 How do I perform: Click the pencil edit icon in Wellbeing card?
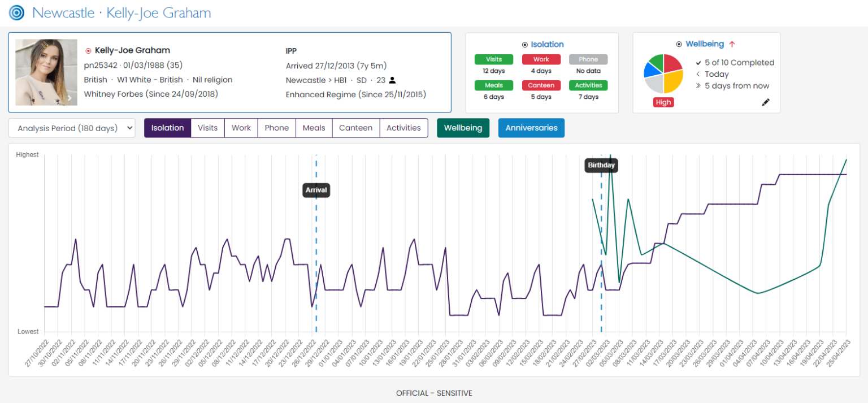(766, 102)
